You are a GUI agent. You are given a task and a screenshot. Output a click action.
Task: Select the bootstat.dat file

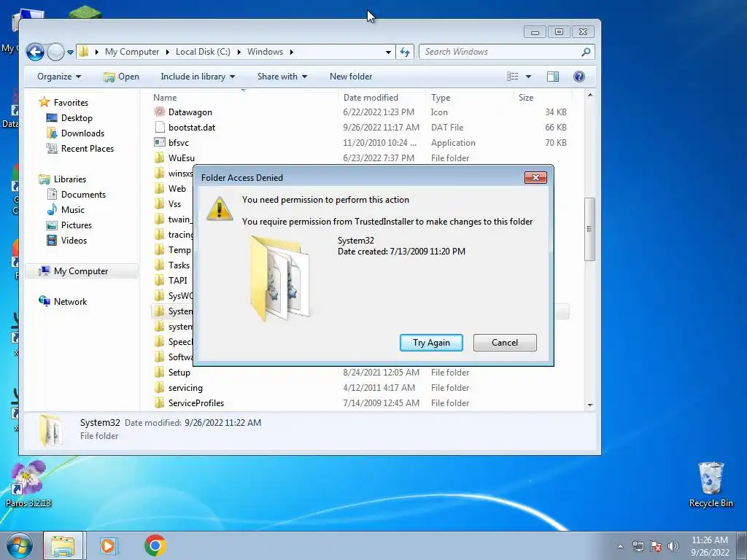tap(192, 128)
